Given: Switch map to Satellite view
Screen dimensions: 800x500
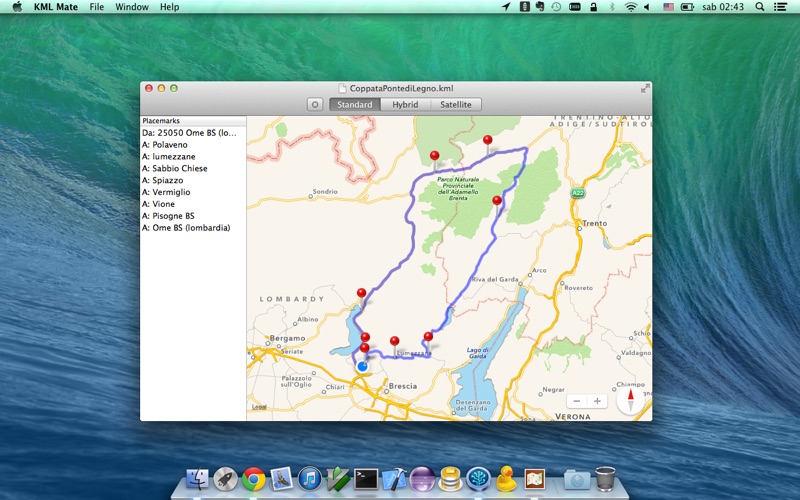Looking at the screenshot, I should coord(456,105).
